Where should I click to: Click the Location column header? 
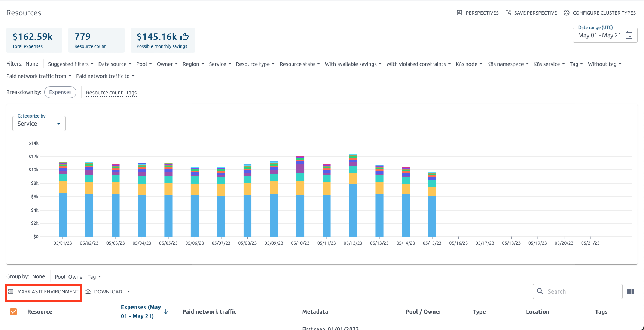[x=537, y=312]
